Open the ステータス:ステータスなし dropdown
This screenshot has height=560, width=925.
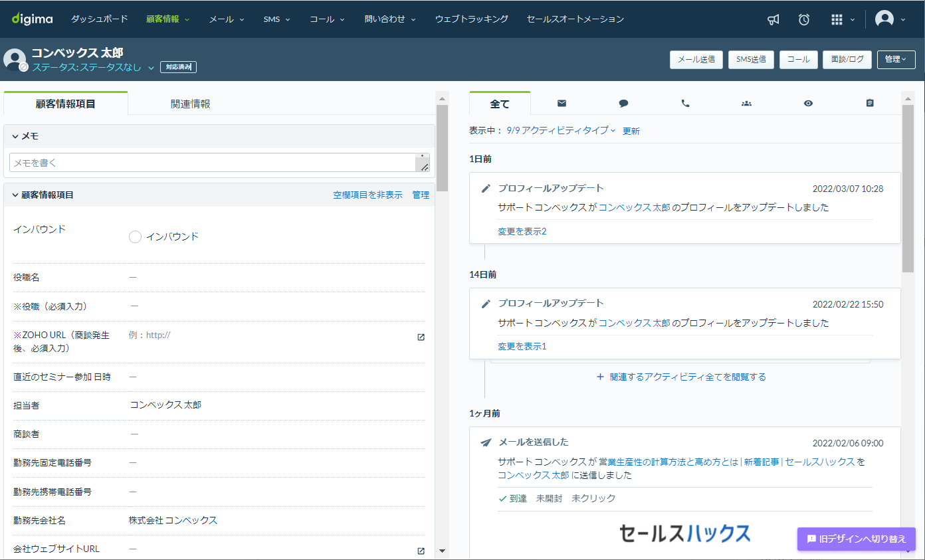click(93, 67)
